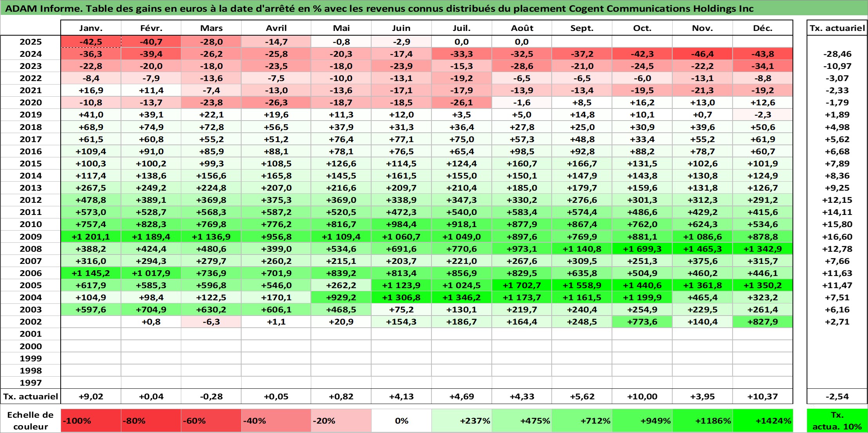Click the -60% color scale swatch
868x433 pixels.
pyautogui.click(x=211, y=421)
